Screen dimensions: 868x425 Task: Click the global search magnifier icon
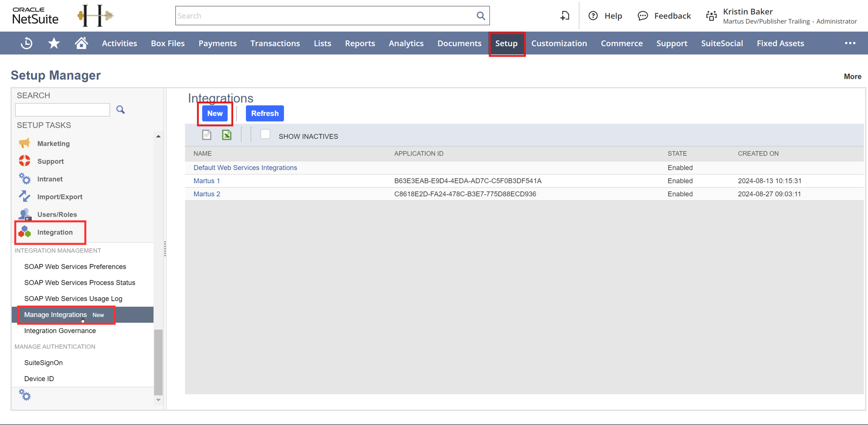[481, 16]
